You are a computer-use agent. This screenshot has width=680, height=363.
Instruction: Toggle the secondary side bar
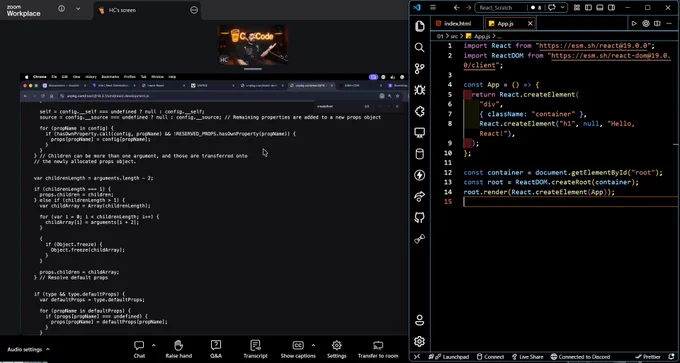611,7
